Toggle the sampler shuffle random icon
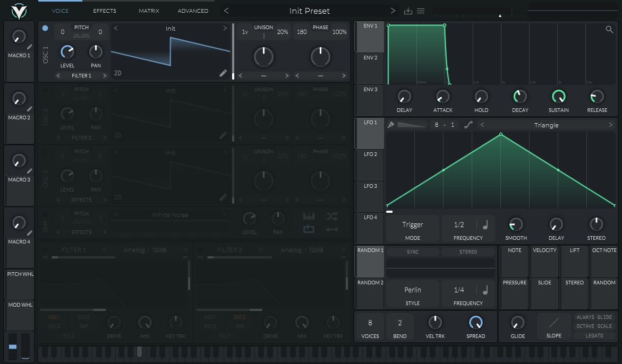 333,216
